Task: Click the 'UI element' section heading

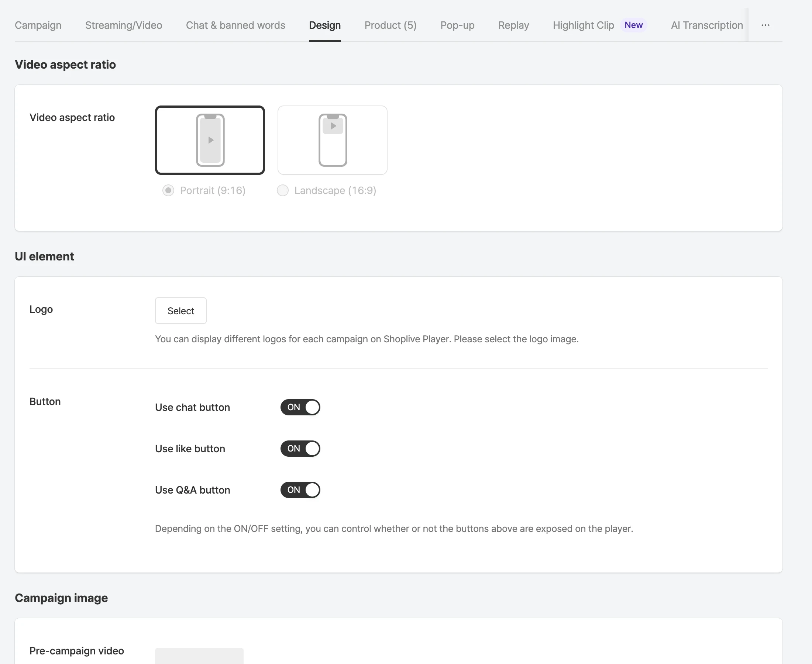Action: click(x=44, y=256)
